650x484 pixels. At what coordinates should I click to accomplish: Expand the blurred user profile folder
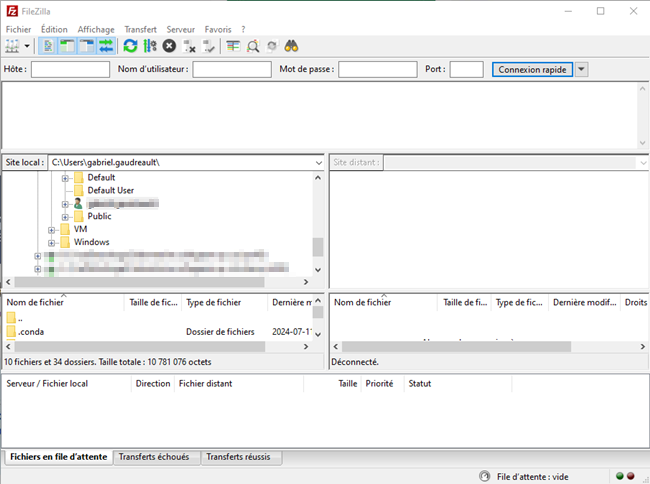coord(65,204)
